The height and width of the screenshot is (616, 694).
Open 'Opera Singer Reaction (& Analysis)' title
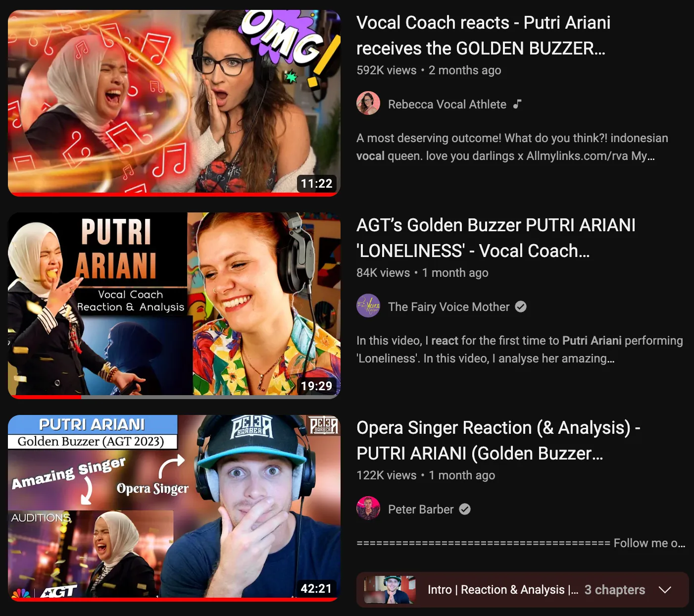pos(498,440)
